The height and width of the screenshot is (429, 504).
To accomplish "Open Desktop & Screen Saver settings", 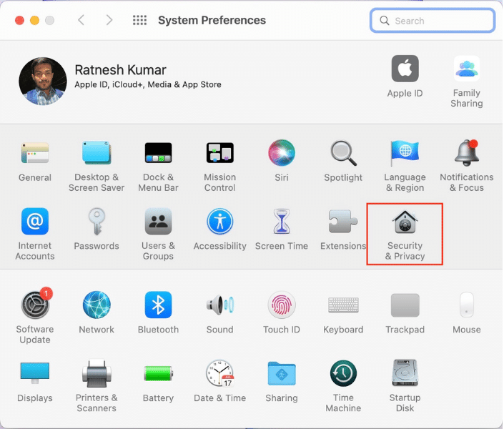I will [97, 153].
